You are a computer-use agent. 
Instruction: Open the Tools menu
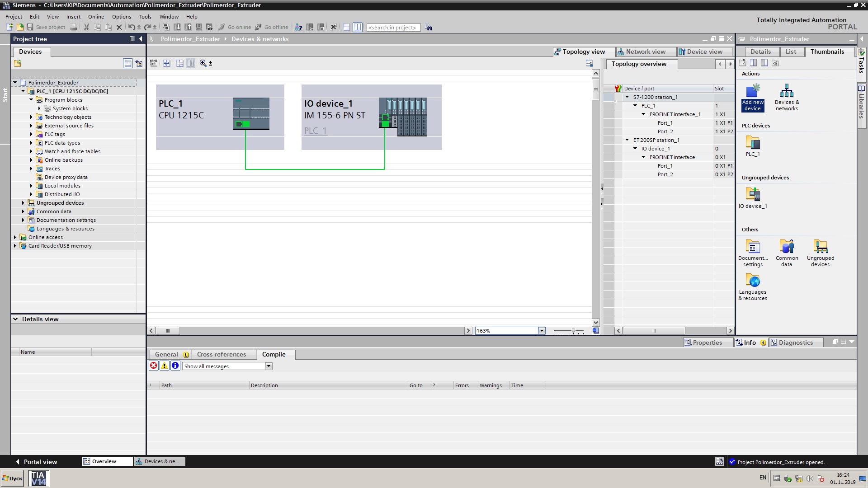[x=145, y=17]
